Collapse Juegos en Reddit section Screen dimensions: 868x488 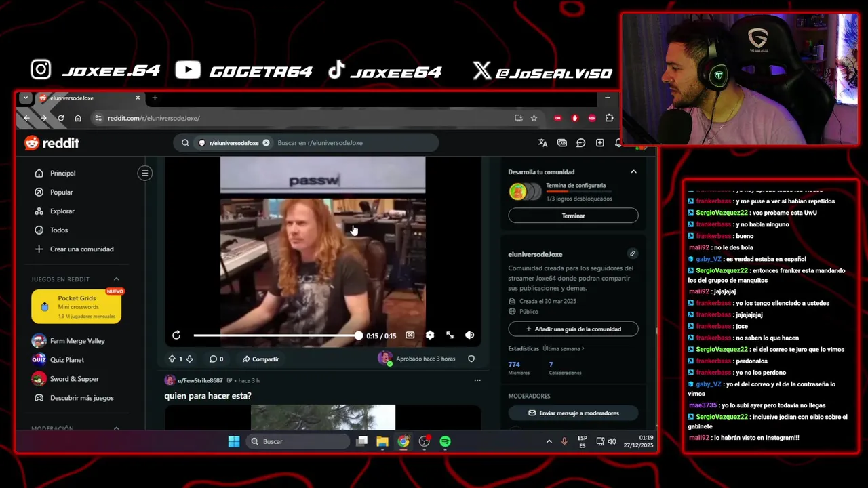click(116, 279)
